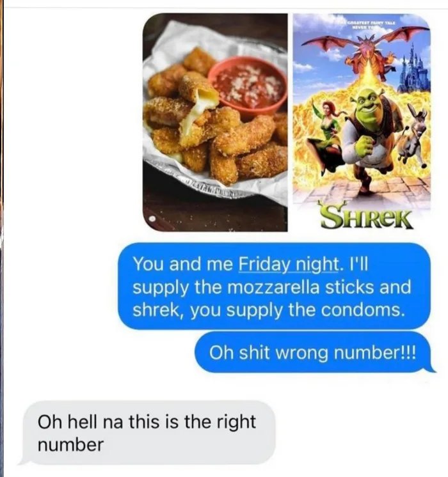Open the Shrek movie poster attachment
The height and width of the screenshot is (477, 448).
(362, 123)
